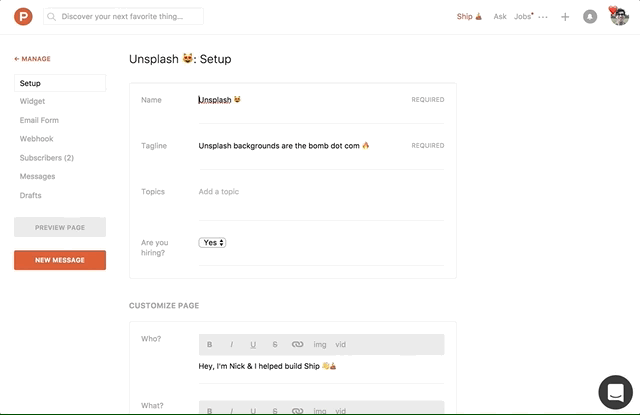The image size is (640, 415).
Task: Click the 'Unsplash : Setup' page heading
Action: coord(180,59)
